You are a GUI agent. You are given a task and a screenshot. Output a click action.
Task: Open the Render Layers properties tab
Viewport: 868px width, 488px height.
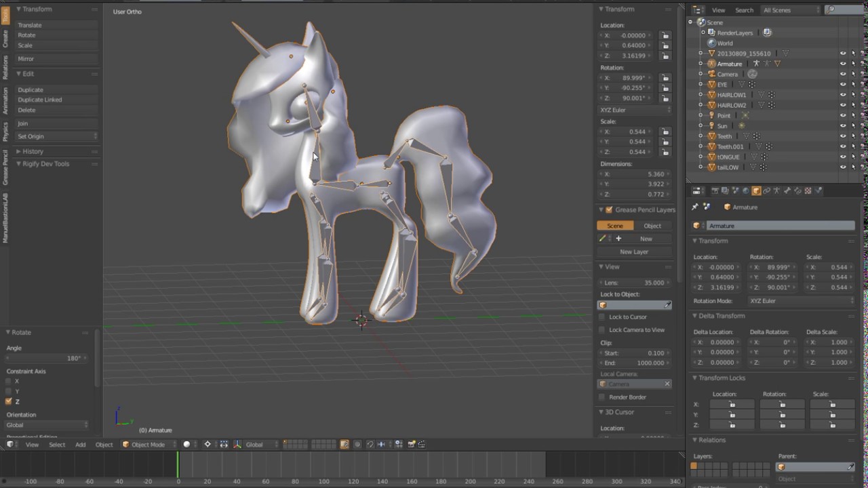[x=725, y=191]
